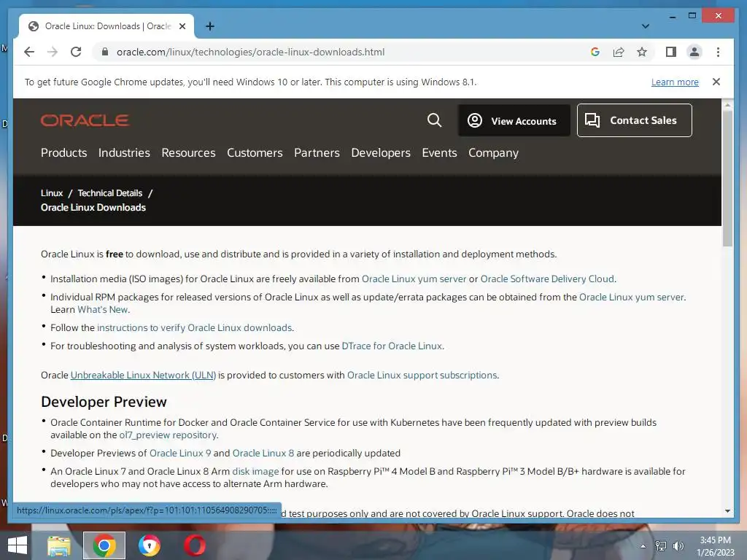747x560 pixels.
Task: Open instructions to verify Oracle Linux downloads
Action: (x=194, y=327)
